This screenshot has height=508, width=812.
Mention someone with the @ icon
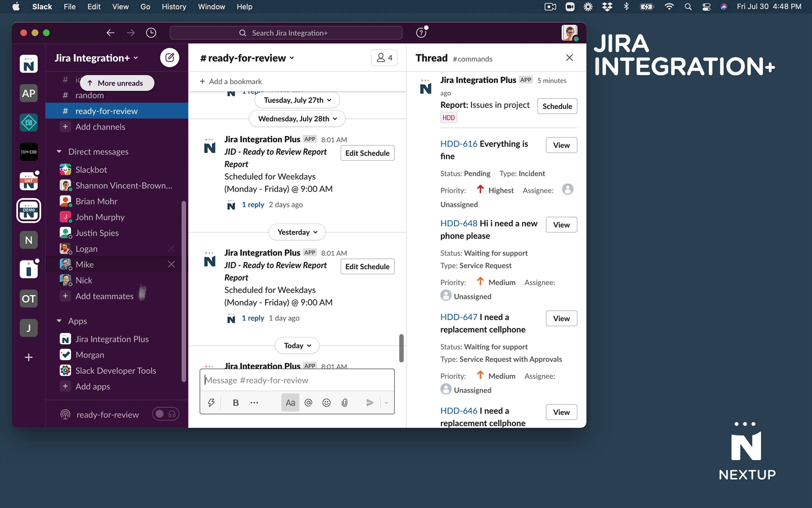[308, 402]
